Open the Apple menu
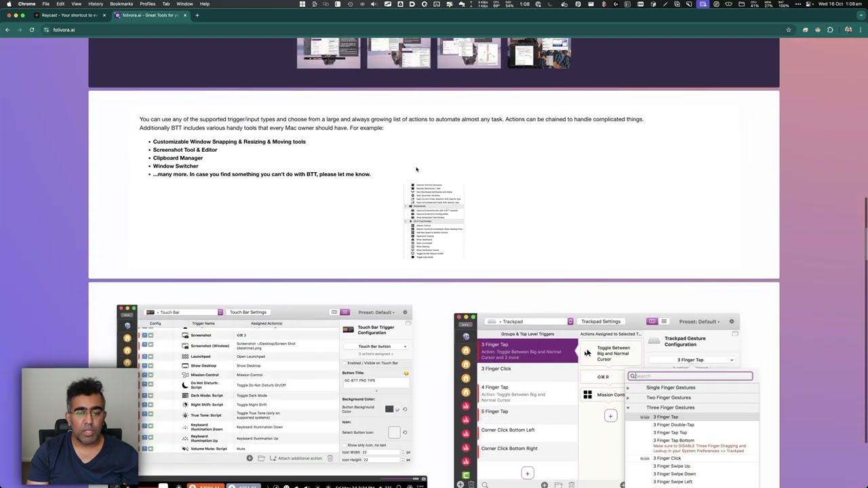The height and width of the screenshot is (488, 868). (x=9, y=4)
